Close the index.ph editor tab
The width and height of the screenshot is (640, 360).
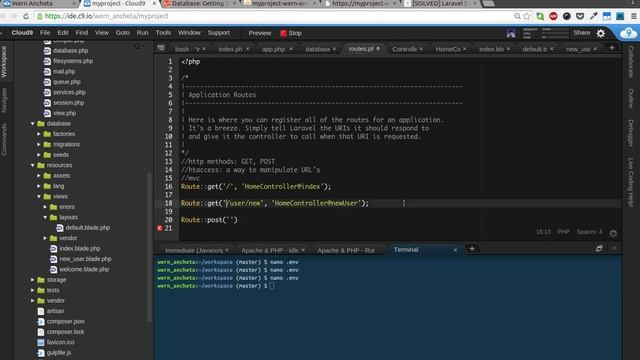[247, 49]
